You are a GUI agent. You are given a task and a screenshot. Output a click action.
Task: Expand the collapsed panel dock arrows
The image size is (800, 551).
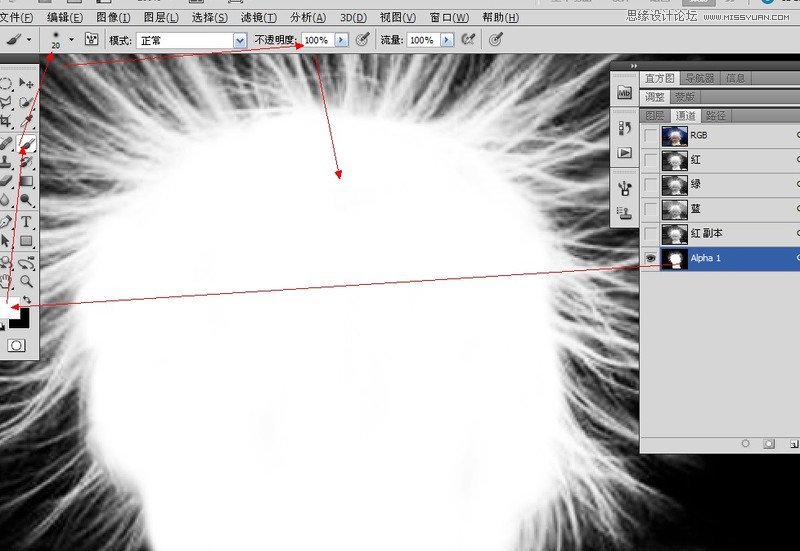634,66
